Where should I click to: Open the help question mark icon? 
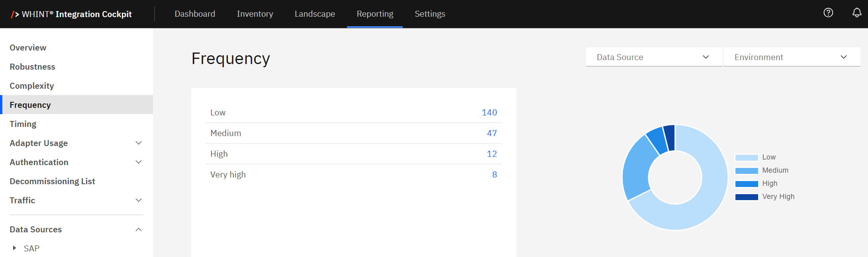[x=828, y=13]
